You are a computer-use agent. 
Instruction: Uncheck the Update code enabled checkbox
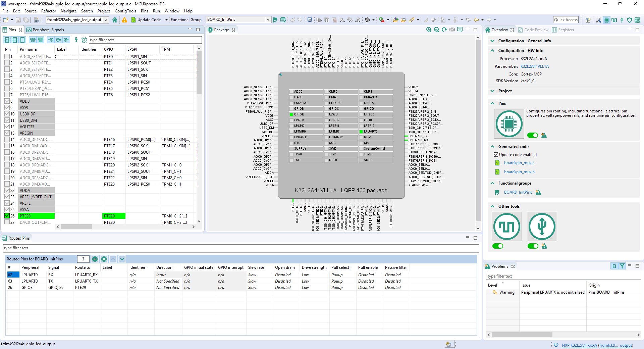coord(496,155)
